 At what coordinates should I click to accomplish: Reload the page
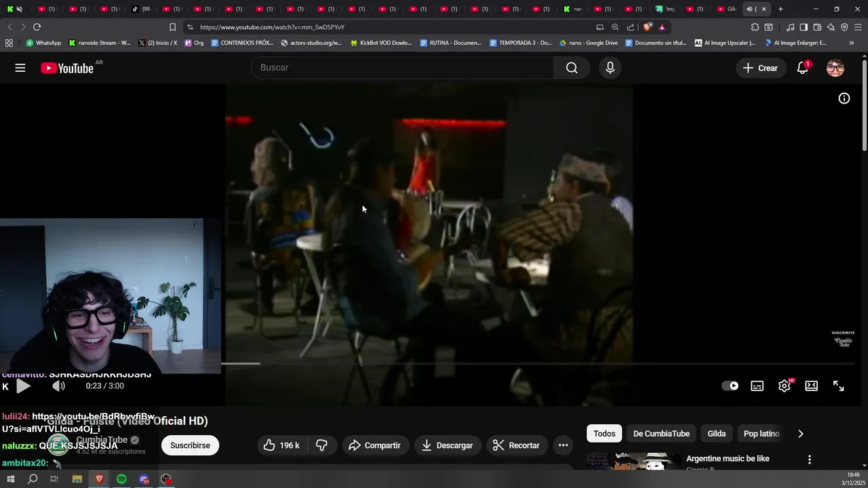pos(37,27)
